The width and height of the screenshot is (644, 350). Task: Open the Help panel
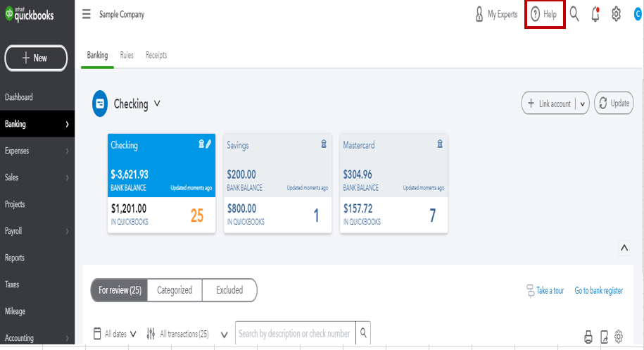(x=545, y=14)
